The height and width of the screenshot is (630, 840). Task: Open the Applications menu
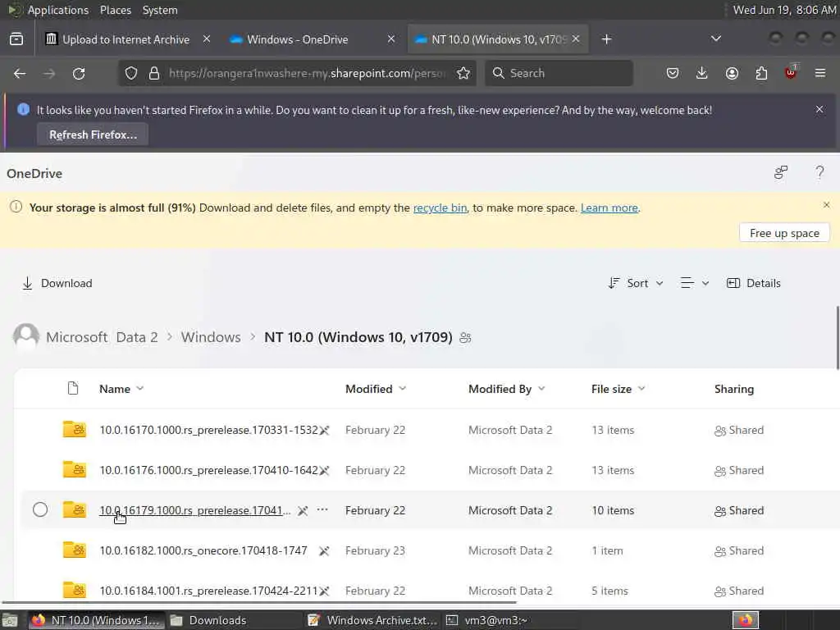(x=58, y=10)
